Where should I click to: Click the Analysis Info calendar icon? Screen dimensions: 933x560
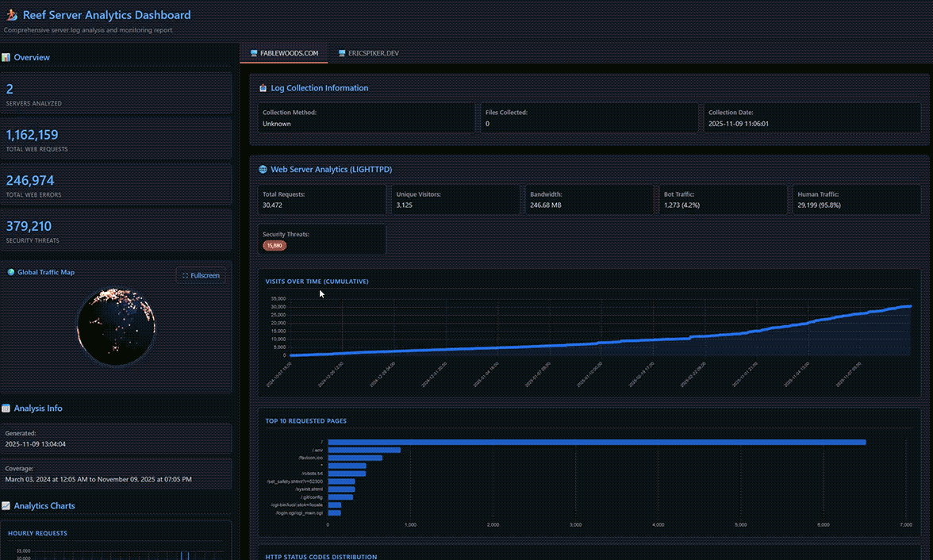click(6, 408)
